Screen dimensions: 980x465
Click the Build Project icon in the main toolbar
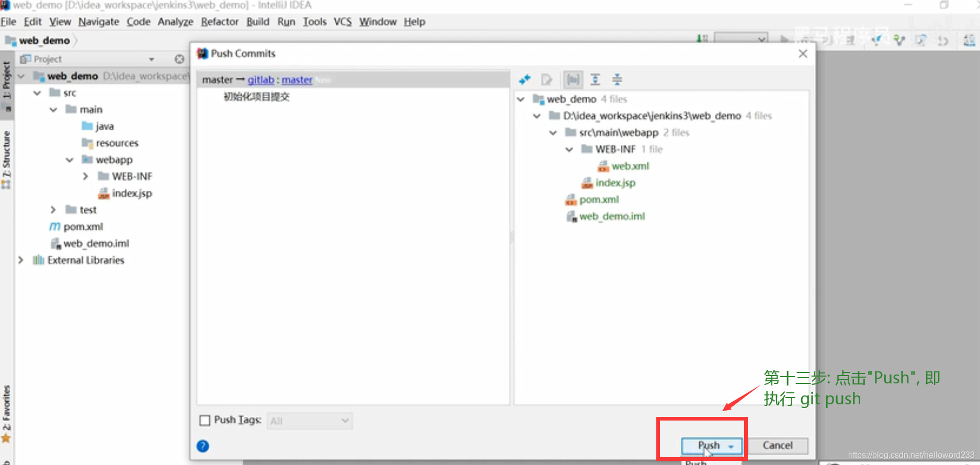coord(702,39)
